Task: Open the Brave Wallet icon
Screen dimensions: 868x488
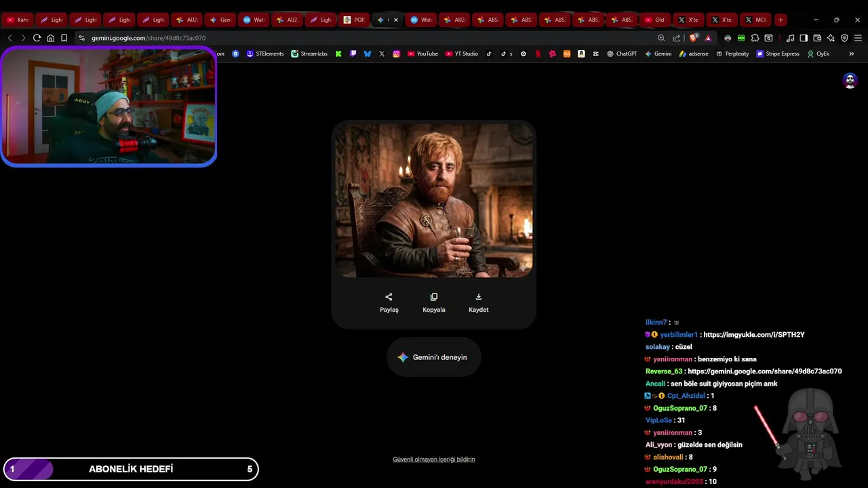Action: pyautogui.click(x=817, y=38)
